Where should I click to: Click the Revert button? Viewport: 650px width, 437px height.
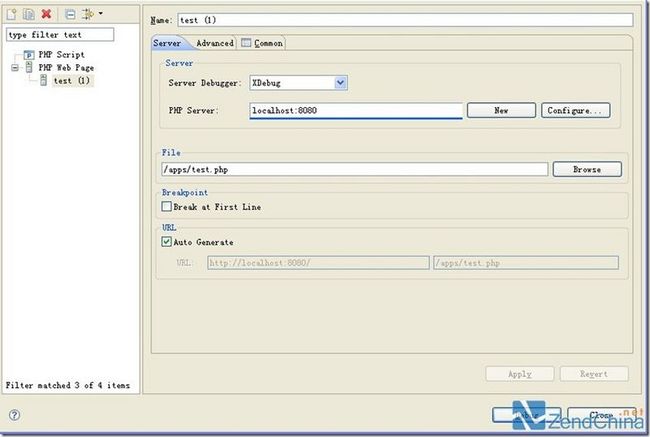click(594, 374)
